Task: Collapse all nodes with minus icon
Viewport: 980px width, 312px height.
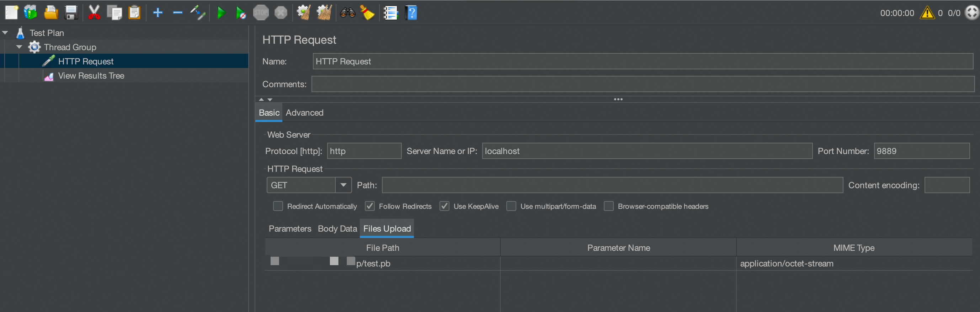Action: (x=178, y=12)
